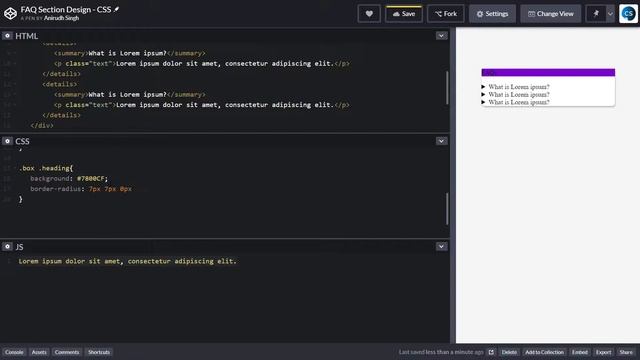
Task: Expand the CSS panel dropdown arrow
Action: click(x=441, y=141)
